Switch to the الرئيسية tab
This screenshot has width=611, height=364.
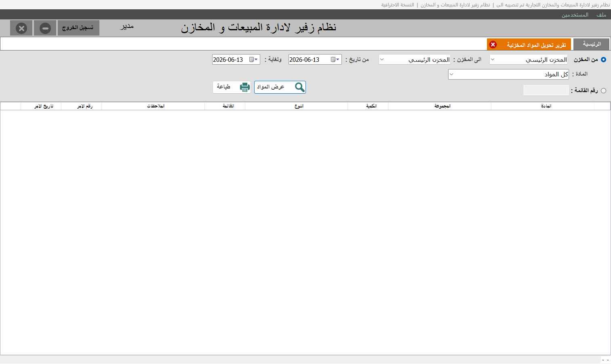(x=592, y=44)
